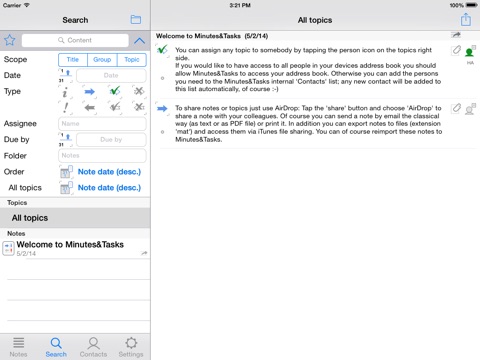Filter by cancelled X type icon in first row
Image resolution: width=480 pixels, height=360 pixels.
(x=139, y=91)
